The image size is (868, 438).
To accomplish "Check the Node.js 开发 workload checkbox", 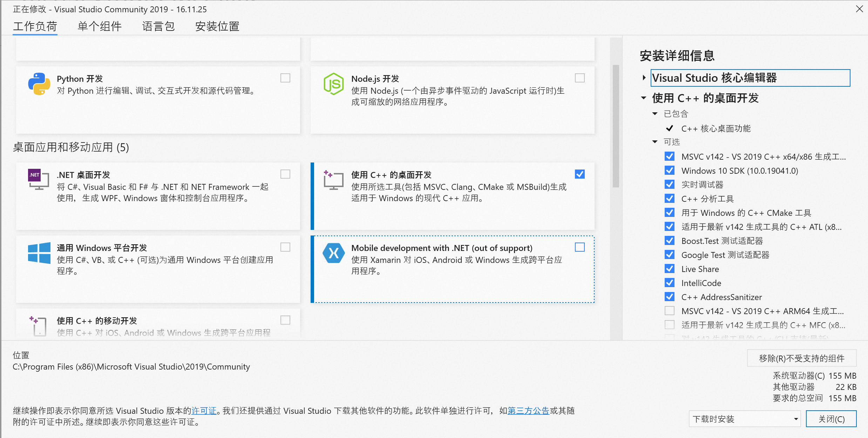I will 580,78.
